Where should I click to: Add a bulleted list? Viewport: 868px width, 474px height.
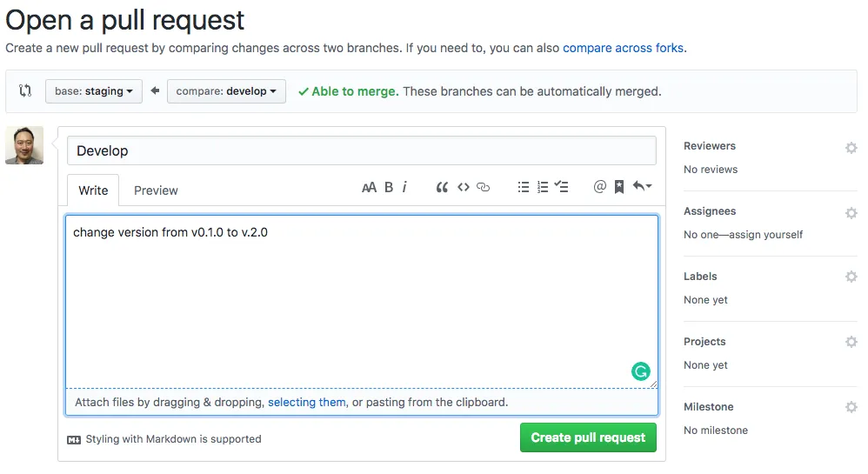pos(524,187)
